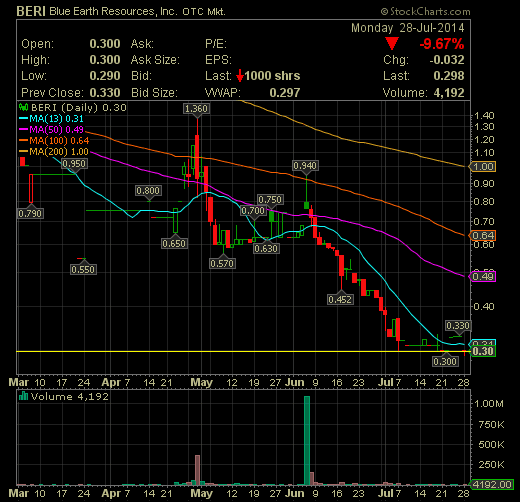The height and width of the screenshot is (502, 520).
Task: Click the 0.800 price callout
Action: coord(148,191)
